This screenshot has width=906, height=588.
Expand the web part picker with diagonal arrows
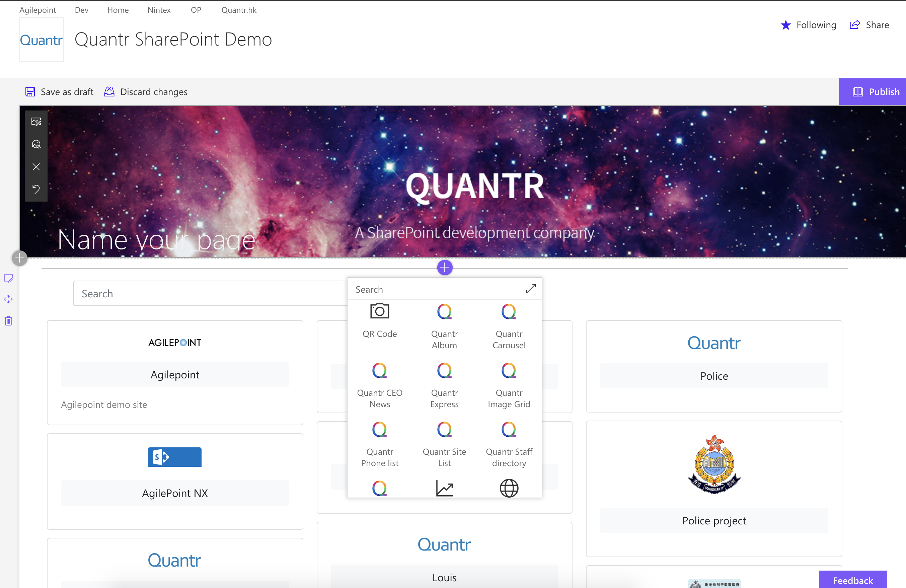click(x=531, y=289)
